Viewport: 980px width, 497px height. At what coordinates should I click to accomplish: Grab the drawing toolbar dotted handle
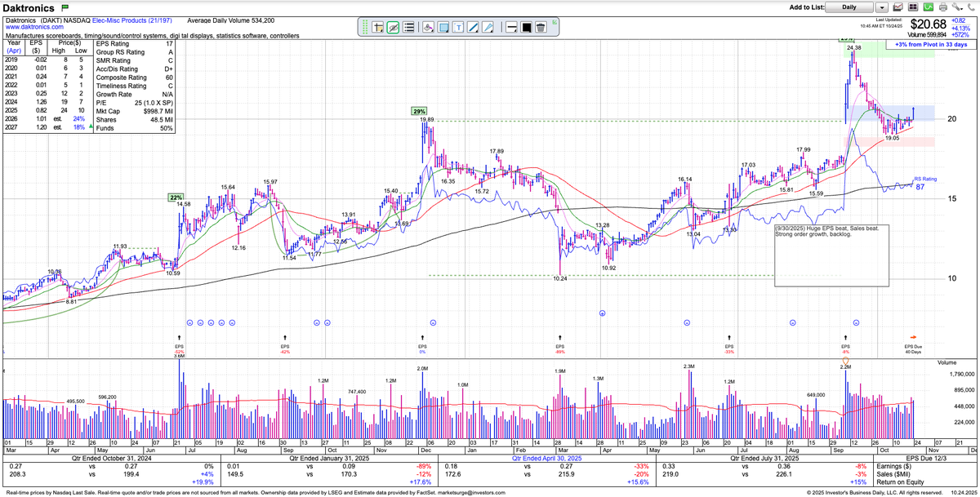[x=365, y=27]
